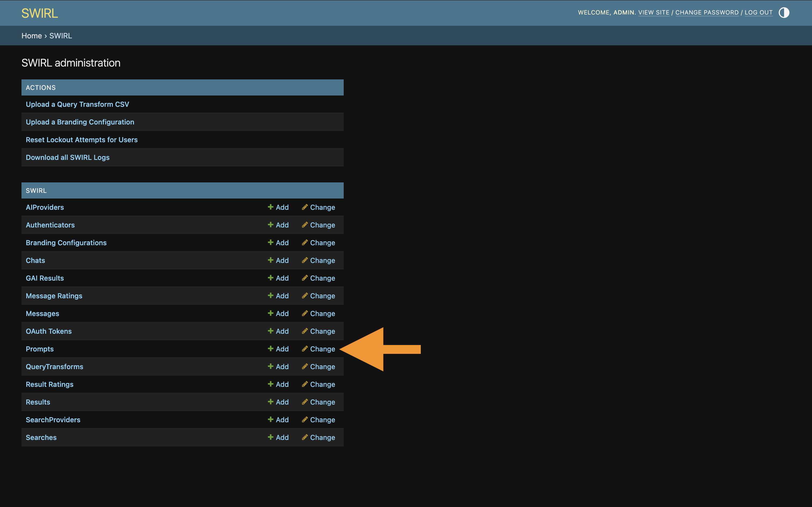Select the Change pencil icon for Messages
This screenshot has width=812, height=507.
(x=305, y=313)
